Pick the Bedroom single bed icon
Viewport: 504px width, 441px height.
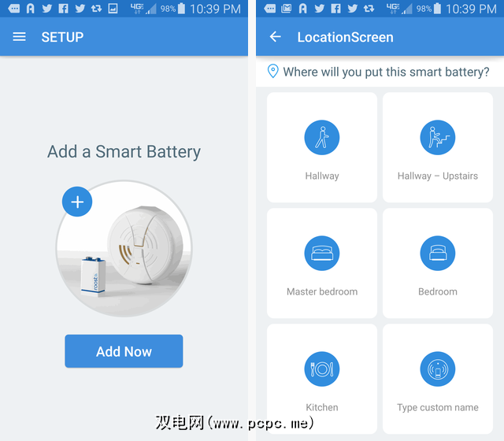pos(438,254)
